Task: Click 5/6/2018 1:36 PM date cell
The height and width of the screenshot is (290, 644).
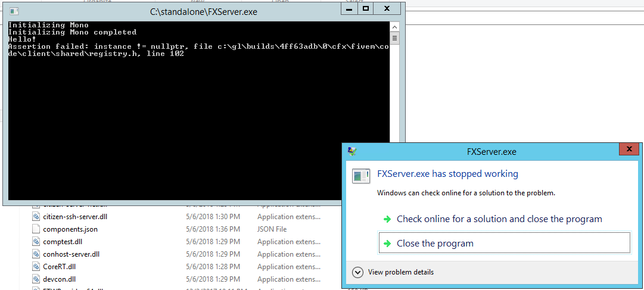Action: point(213,229)
